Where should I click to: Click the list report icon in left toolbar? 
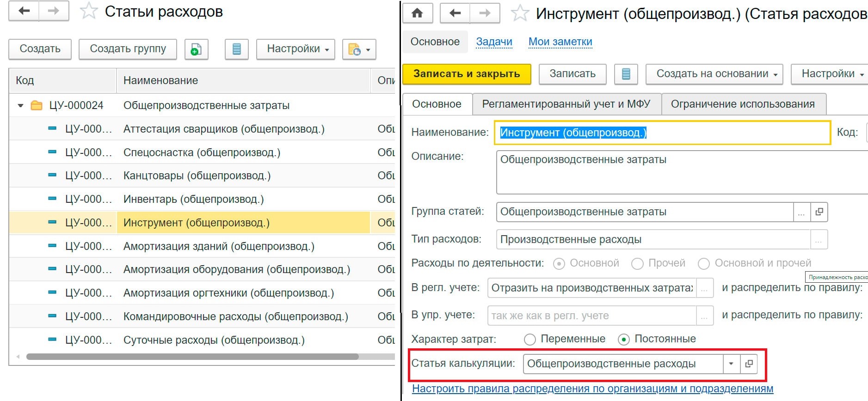(x=236, y=49)
